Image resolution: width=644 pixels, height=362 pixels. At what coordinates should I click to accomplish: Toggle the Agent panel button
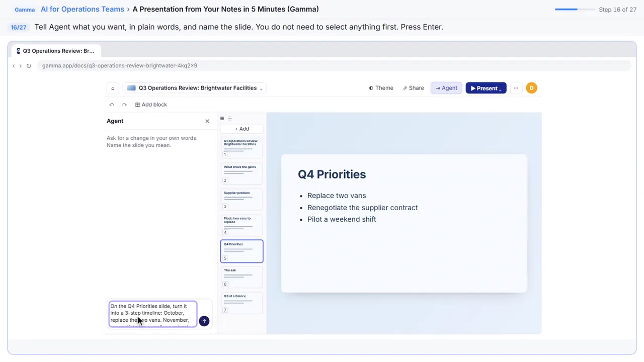click(446, 88)
